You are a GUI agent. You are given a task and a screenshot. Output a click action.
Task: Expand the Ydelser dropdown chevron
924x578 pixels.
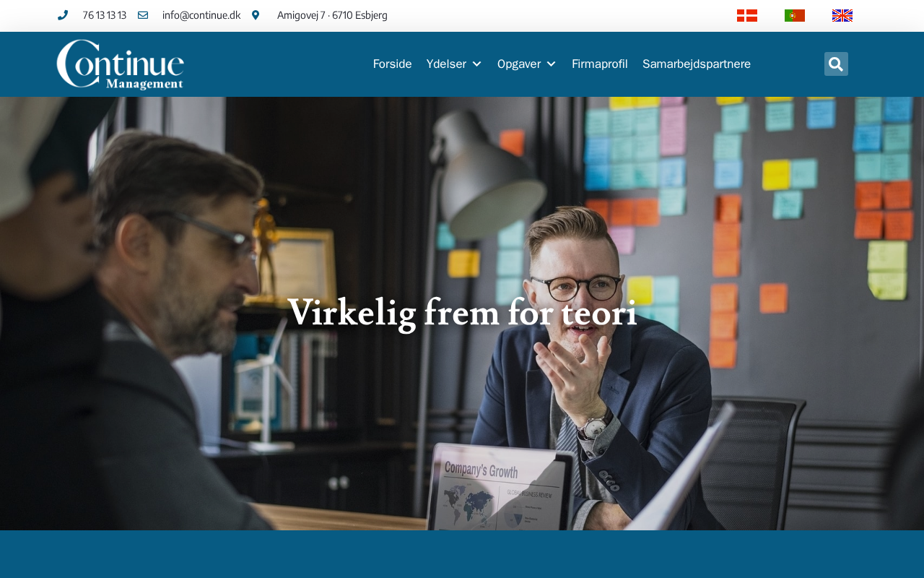click(x=476, y=64)
